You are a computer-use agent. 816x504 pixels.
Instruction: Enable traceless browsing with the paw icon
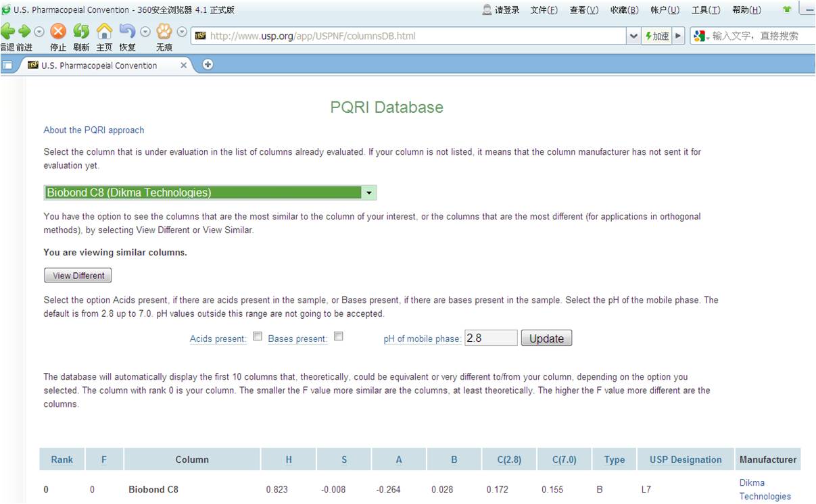(164, 31)
